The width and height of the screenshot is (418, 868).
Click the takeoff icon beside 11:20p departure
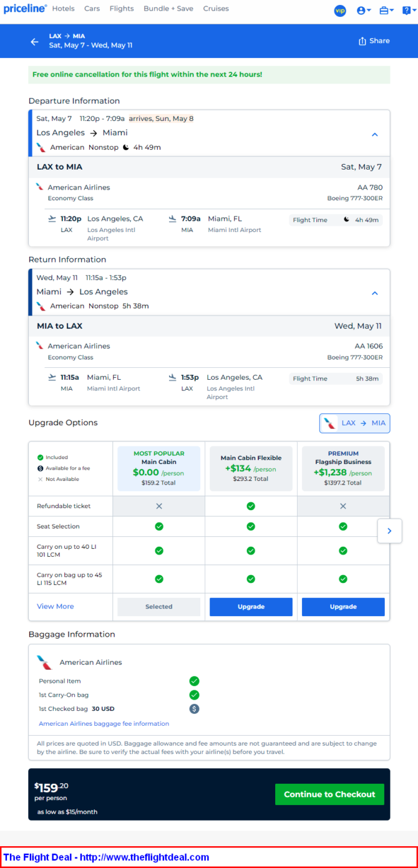(x=52, y=219)
